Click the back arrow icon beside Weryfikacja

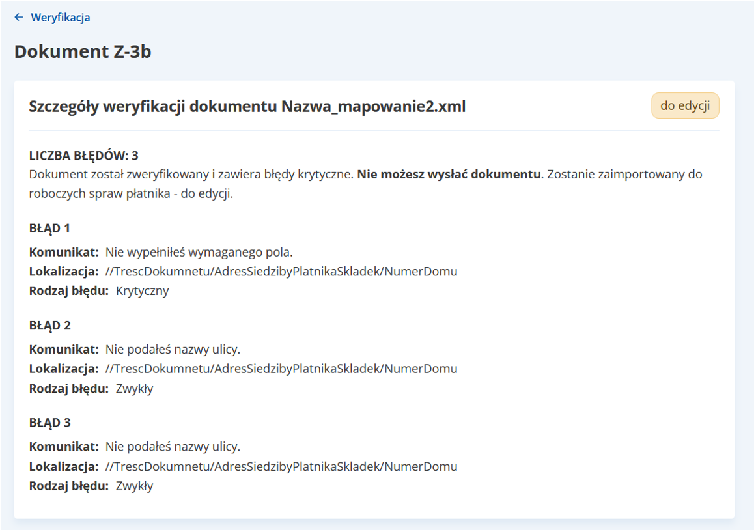tap(19, 18)
